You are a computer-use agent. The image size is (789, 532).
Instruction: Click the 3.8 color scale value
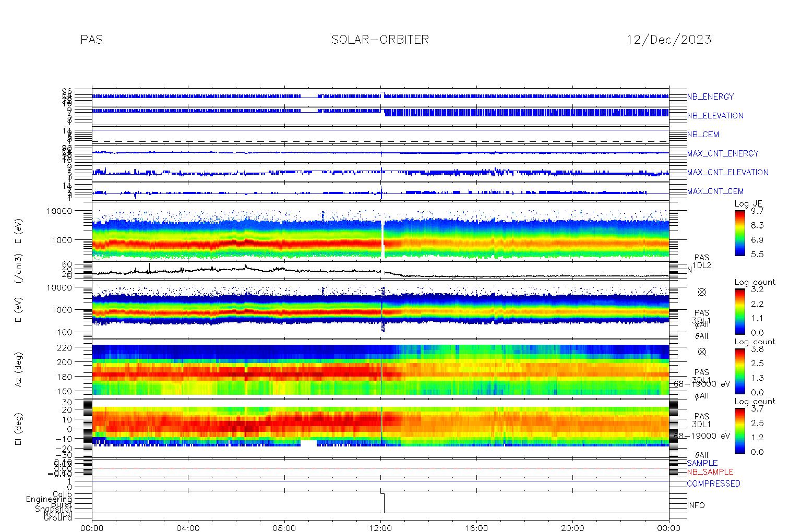pos(757,349)
